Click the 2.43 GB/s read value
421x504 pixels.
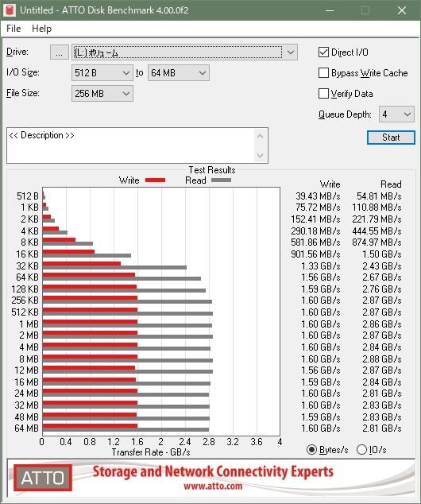tap(382, 266)
